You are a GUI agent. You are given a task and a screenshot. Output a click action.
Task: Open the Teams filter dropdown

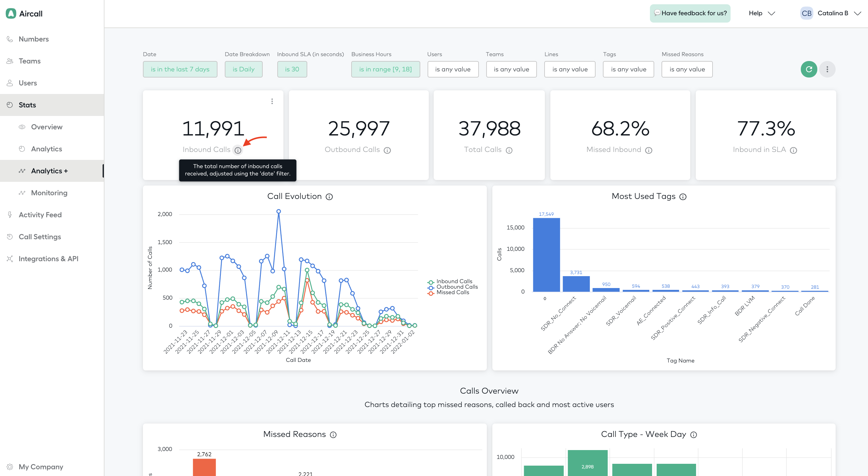(512, 69)
